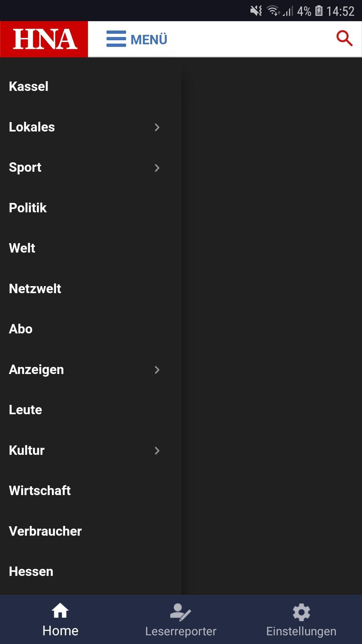Open Netzwelt menu entry

(x=35, y=289)
